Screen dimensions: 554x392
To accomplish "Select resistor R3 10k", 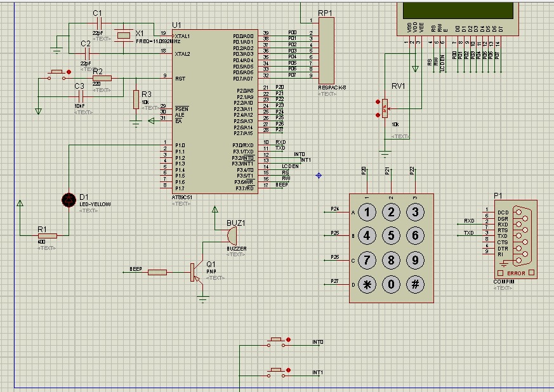I will coord(136,99).
